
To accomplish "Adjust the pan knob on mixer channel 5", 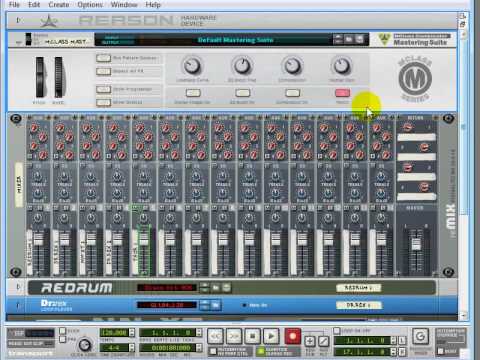I will tap(143, 218).
